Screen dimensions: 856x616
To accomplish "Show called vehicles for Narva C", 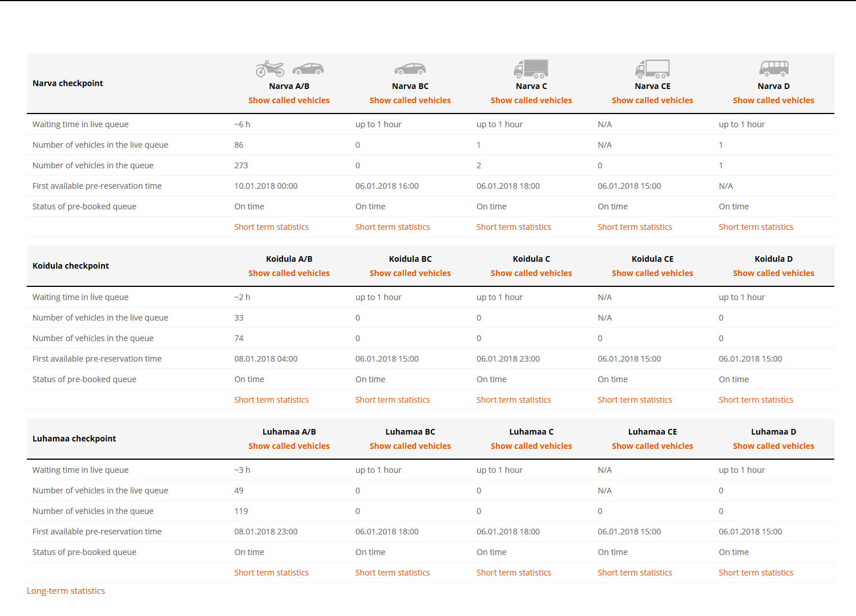I will tap(531, 100).
